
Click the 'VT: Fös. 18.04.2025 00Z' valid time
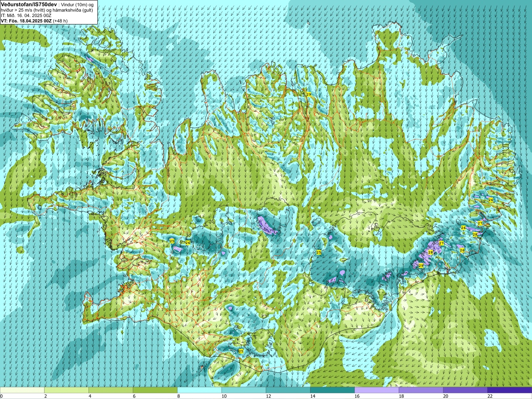coord(26,21)
